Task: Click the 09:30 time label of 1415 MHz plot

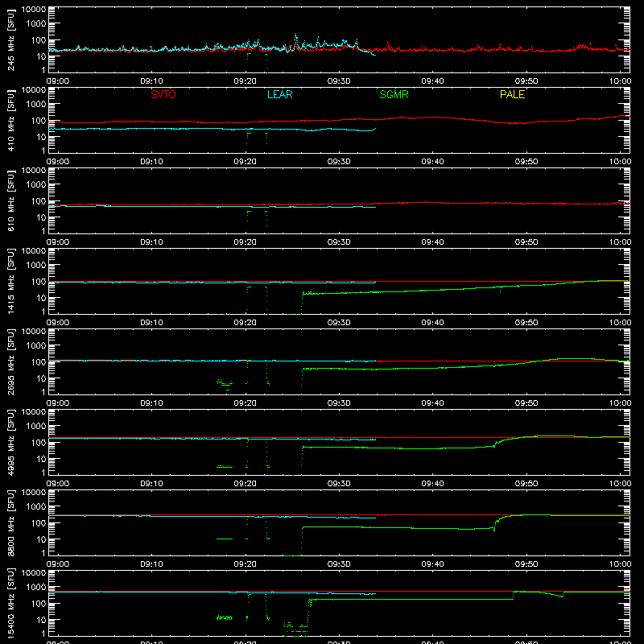Action: tap(339, 323)
